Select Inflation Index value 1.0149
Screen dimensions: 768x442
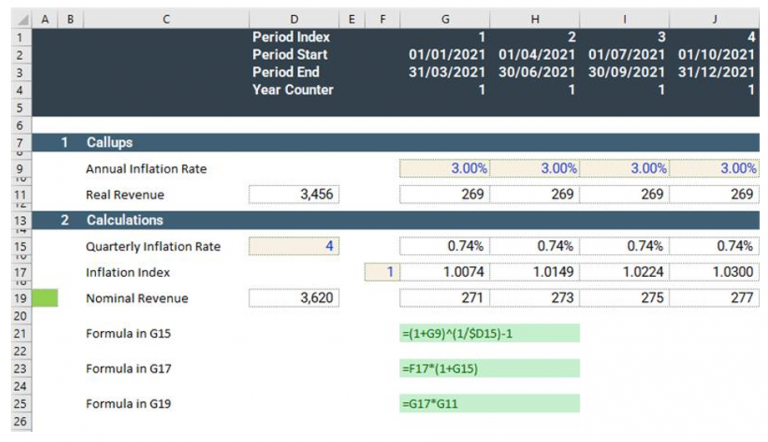(x=535, y=272)
